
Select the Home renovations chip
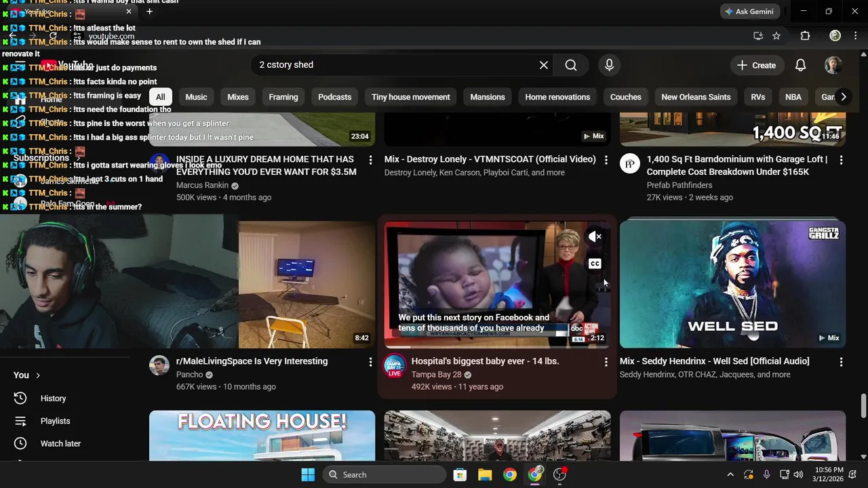(x=557, y=97)
